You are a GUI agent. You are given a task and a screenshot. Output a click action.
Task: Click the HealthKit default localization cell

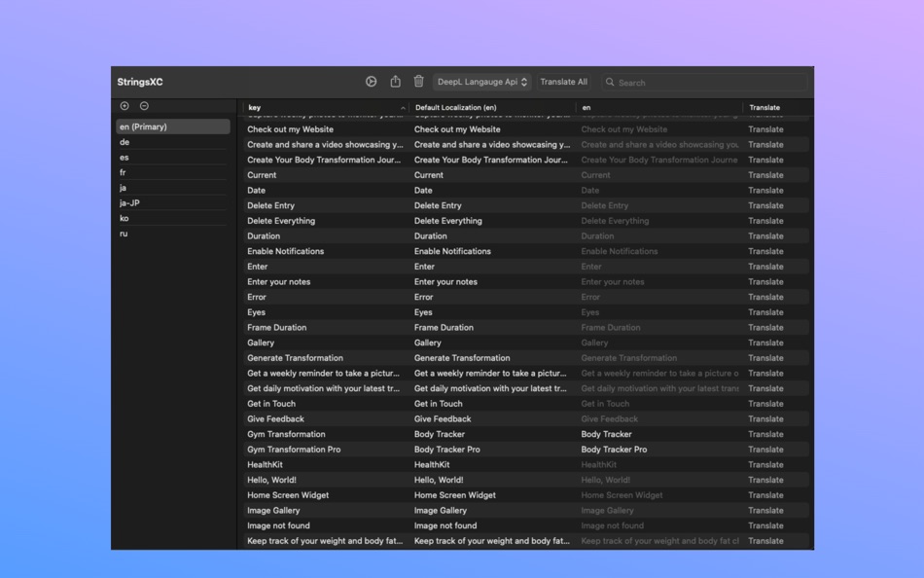pyautogui.click(x=432, y=465)
